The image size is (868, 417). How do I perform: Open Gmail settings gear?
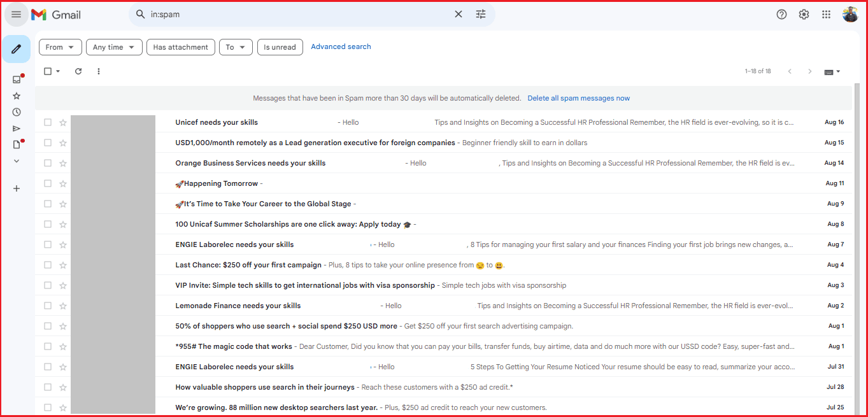click(x=803, y=13)
